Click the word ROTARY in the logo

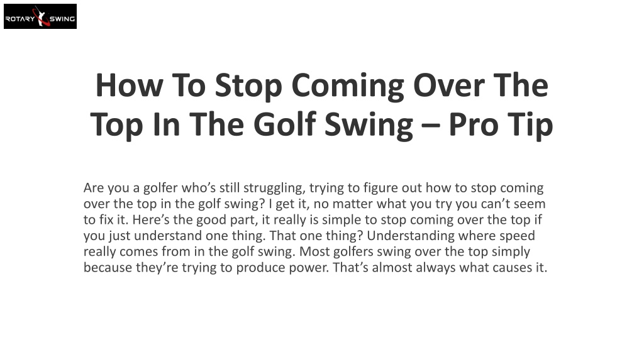(20, 19)
